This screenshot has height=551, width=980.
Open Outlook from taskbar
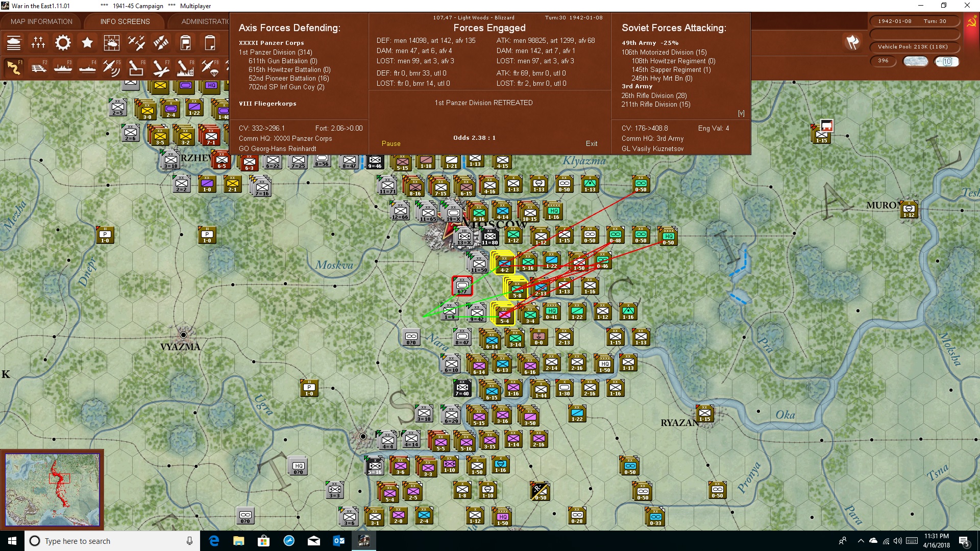tap(339, 541)
